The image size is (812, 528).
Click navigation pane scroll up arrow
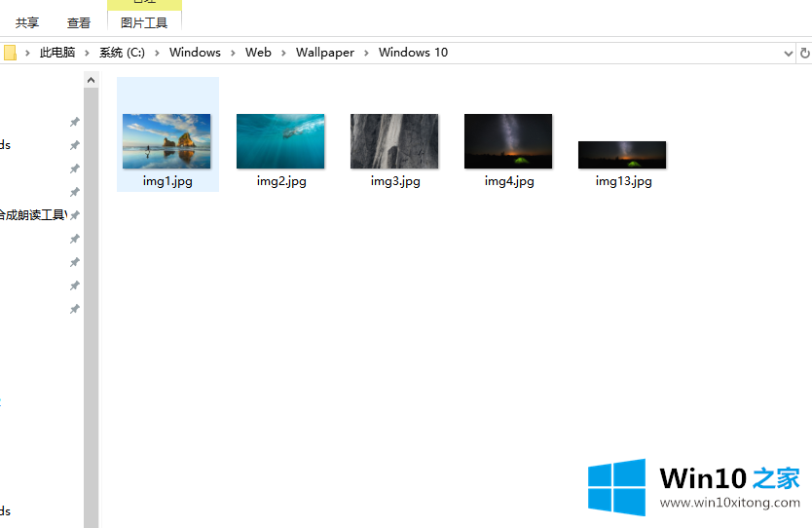click(92, 80)
